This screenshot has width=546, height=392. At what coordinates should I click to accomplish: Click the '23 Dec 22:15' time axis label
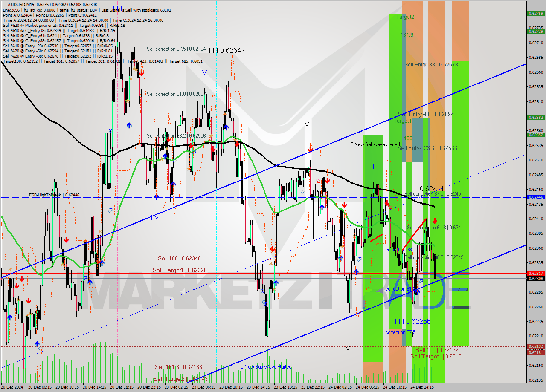(x=313, y=387)
